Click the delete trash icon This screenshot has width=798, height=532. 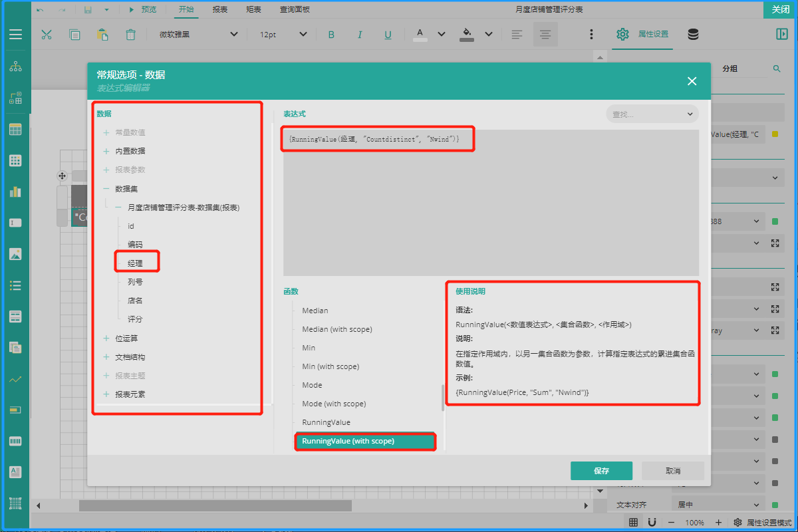131,35
